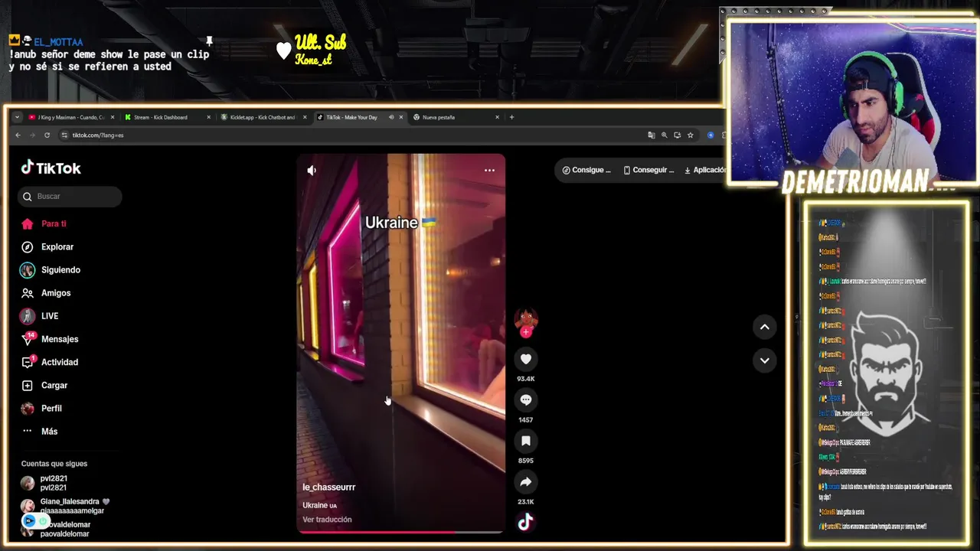The height and width of the screenshot is (551, 980).
Task: Open the TikTok logo home link
Action: click(51, 168)
